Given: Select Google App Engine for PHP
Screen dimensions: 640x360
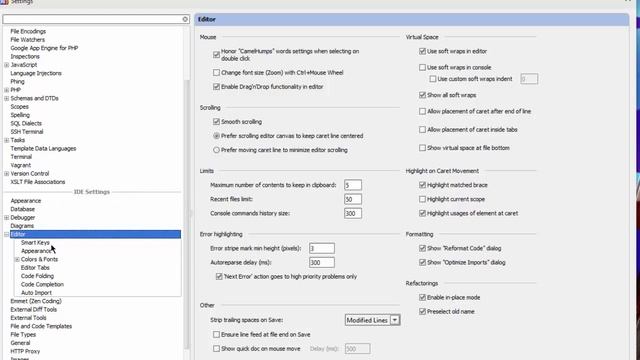Looking at the screenshot, I should pyautogui.click(x=44, y=48).
